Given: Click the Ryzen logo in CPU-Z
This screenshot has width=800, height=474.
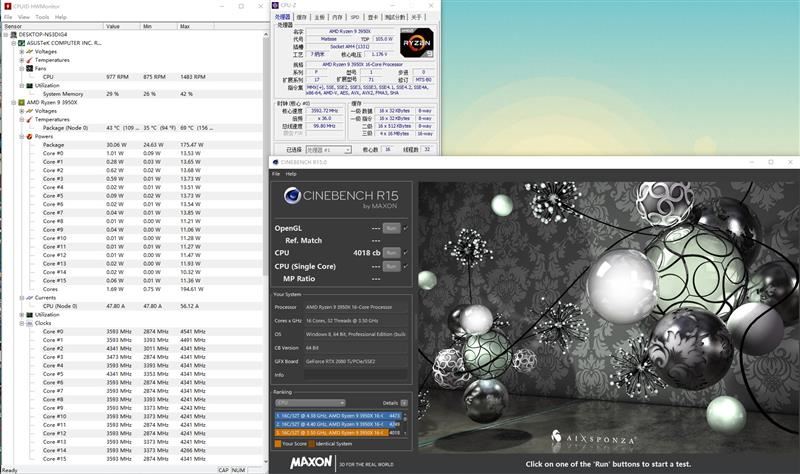Looking at the screenshot, I should [417, 43].
